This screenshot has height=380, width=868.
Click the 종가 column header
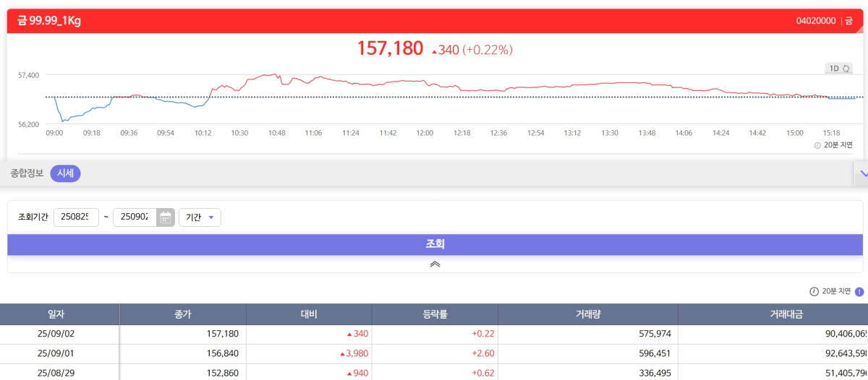click(x=183, y=314)
